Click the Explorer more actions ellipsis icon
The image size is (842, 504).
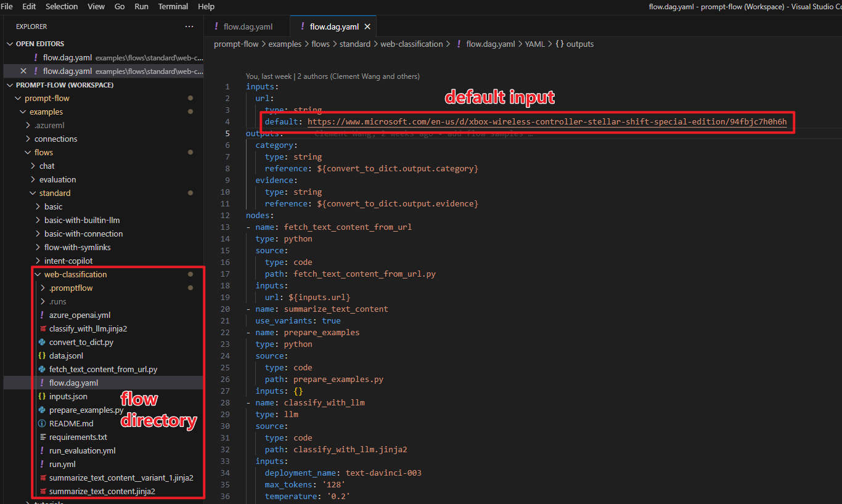click(x=189, y=26)
